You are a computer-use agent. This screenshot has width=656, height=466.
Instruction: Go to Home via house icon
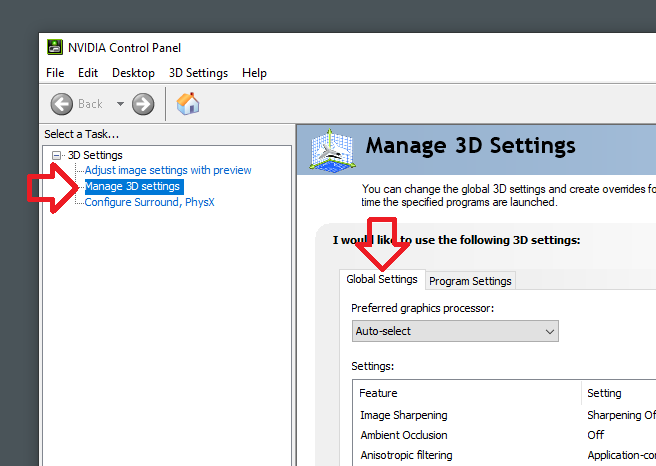(x=188, y=104)
